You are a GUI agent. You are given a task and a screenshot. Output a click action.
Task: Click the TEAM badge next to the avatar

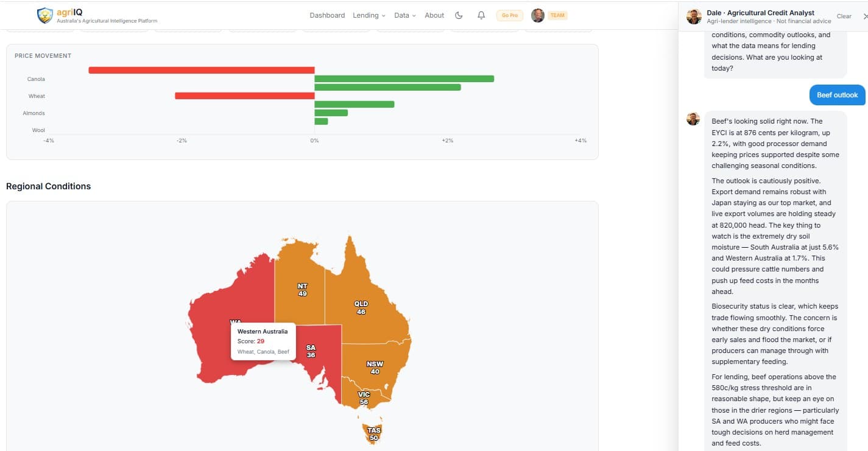(558, 15)
